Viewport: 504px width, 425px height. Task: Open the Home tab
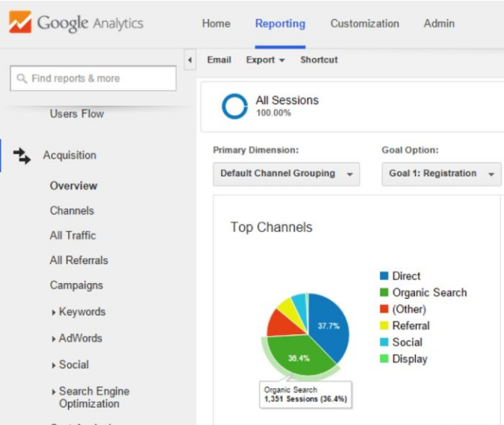(x=216, y=23)
